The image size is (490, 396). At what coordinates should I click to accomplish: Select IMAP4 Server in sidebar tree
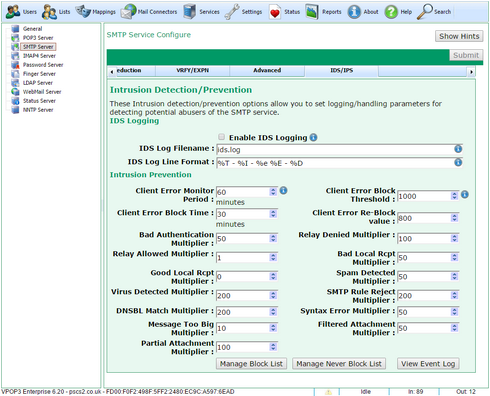(x=39, y=56)
